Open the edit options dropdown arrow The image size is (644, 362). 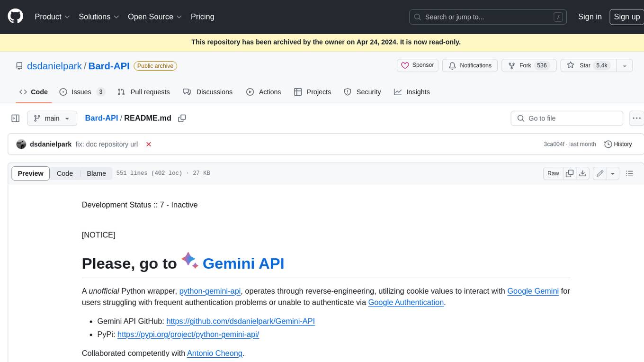[x=613, y=173]
